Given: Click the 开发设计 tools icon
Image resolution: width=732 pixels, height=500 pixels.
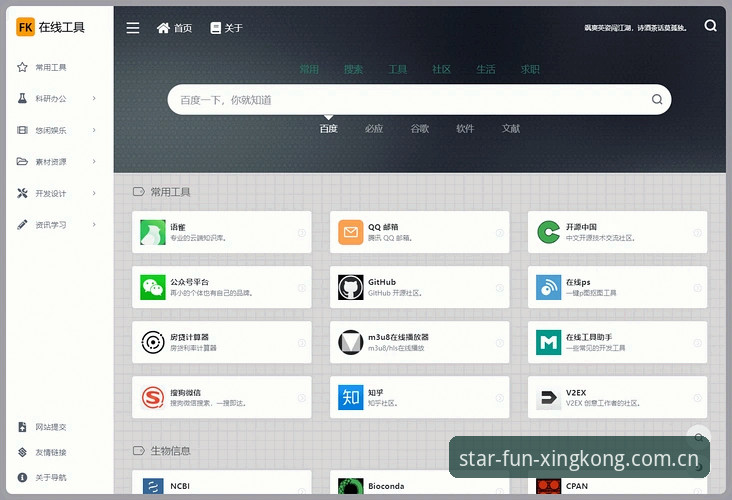Looking at the screenshot, I should [22, 193].
